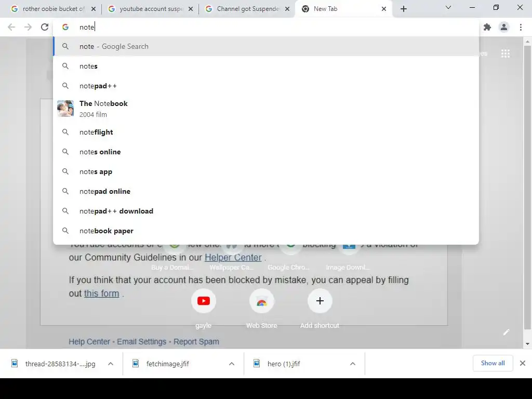Expand options for fetchimage.jfif download

pyautogui.click(x=232, y=364)
